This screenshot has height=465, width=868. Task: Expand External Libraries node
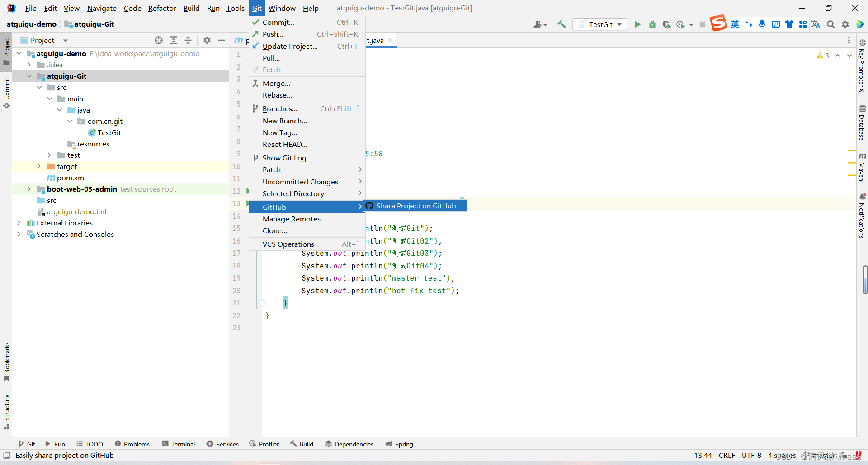tap(19, 223)
